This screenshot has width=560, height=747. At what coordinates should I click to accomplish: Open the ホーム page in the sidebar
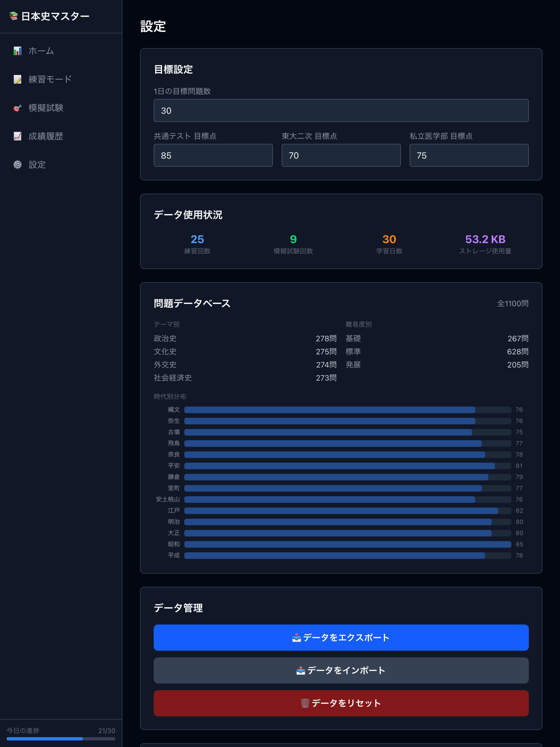(x=61, y=51)
